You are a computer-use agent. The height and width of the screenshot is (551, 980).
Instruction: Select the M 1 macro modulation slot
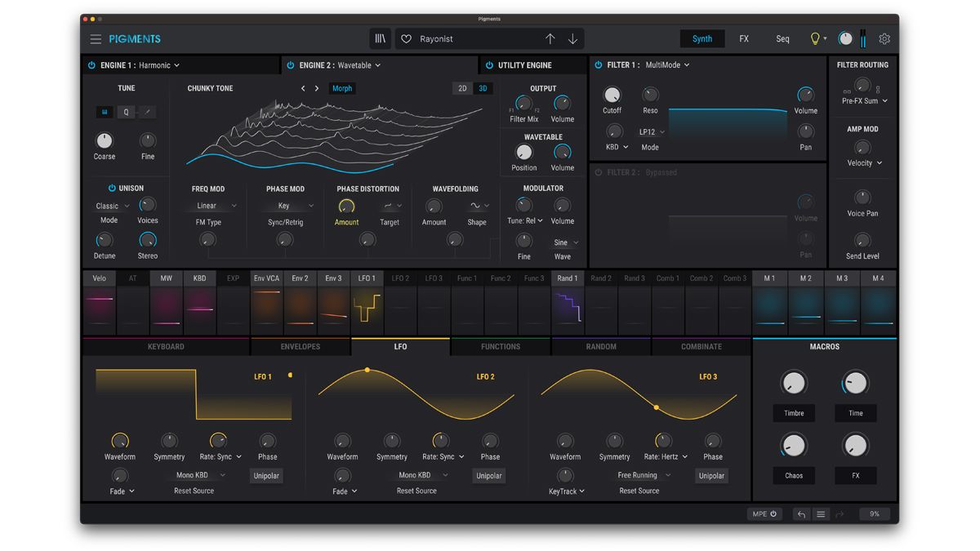pyautogui.click(x=769, y=302)
